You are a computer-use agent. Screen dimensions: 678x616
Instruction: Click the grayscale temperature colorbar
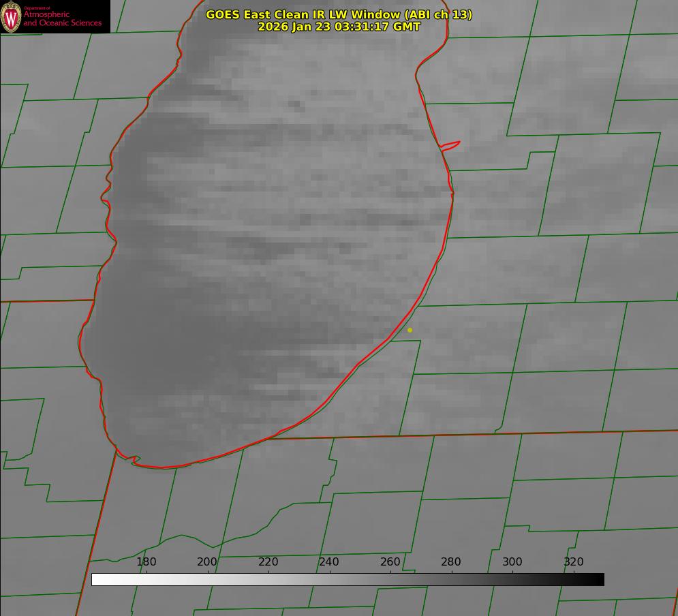tap(348, 580)
